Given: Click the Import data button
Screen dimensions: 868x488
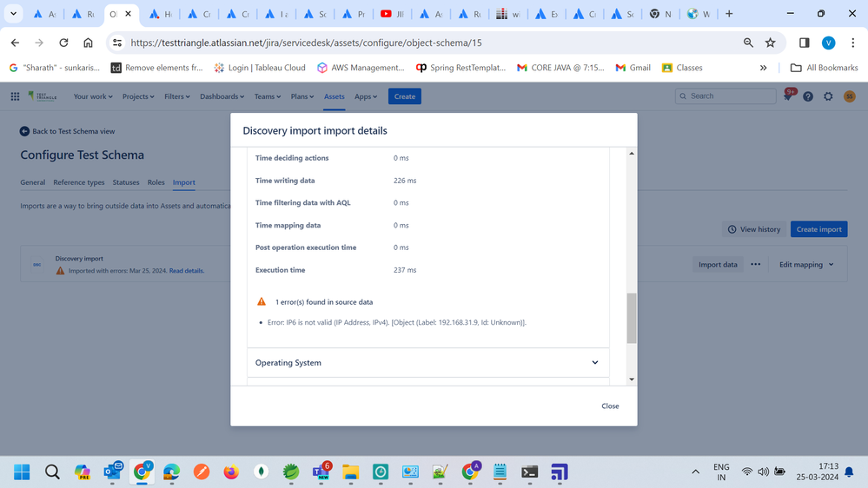Looking at the screenshot, I should tap(718, 265).
